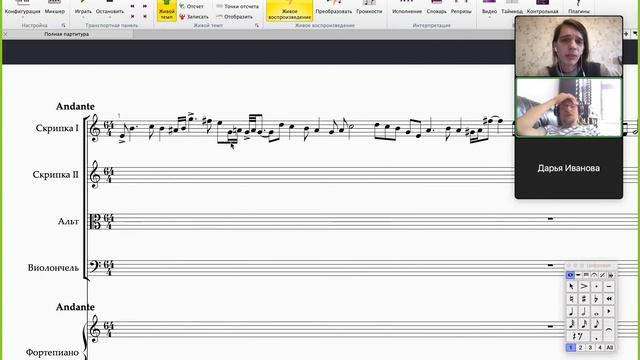Screen dimensions: 640x360
Task: Click Играть to start playback
Action: coord(83,10)
